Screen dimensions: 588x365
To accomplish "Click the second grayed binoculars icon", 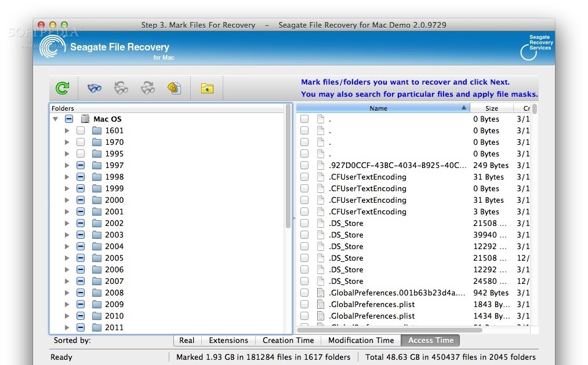I will pos(121,88).
